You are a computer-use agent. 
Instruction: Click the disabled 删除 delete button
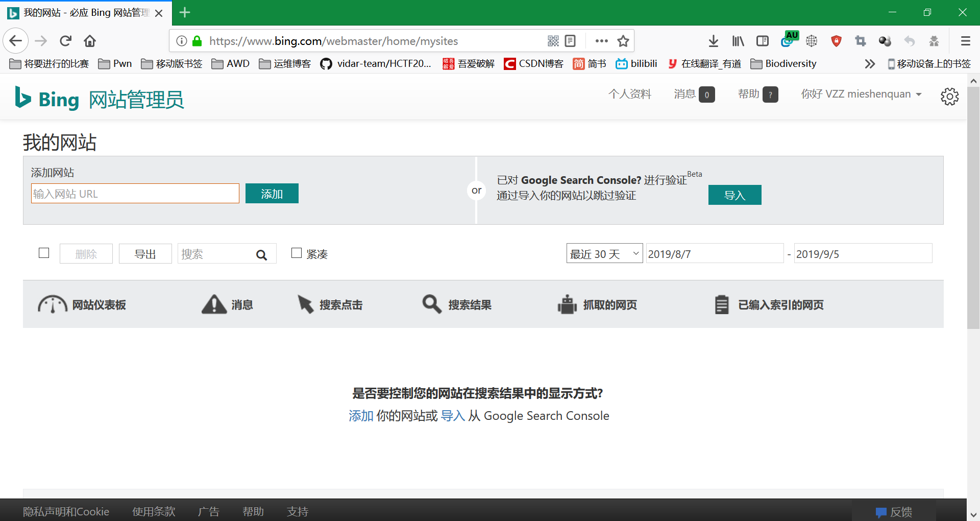(86, 254)
